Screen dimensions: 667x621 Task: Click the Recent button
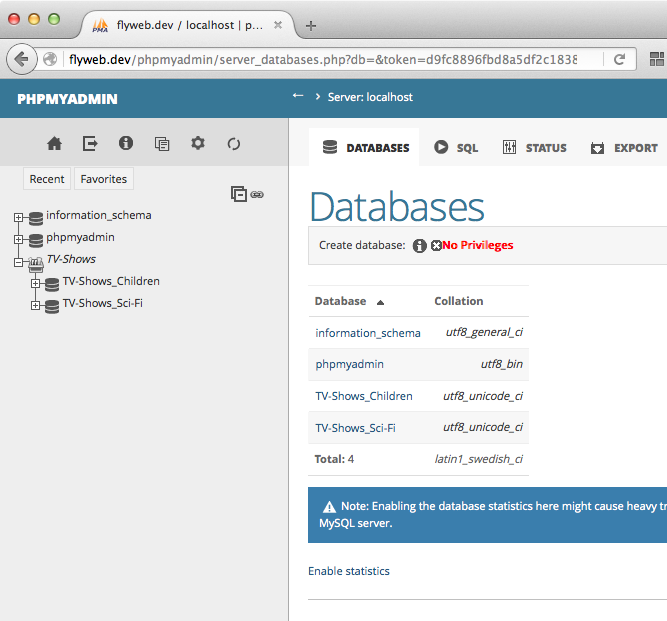click(47, 179)
